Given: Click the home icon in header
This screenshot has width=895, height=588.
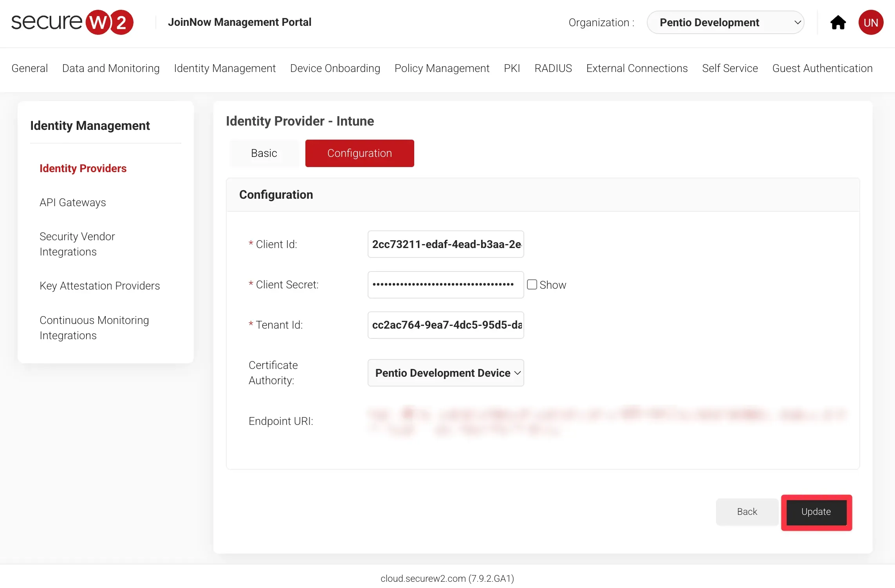Looking at the screenshot, I should (838, 23).
